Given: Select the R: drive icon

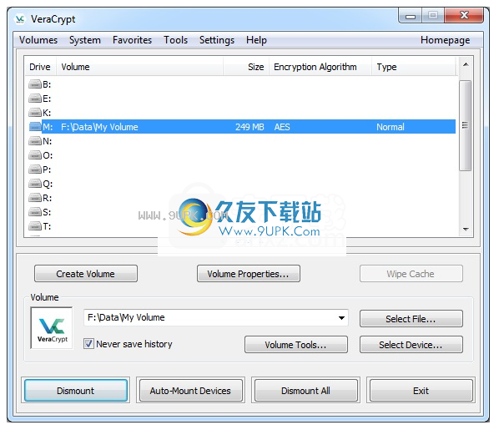Looking at the screenshot, I should coord(35,198).
